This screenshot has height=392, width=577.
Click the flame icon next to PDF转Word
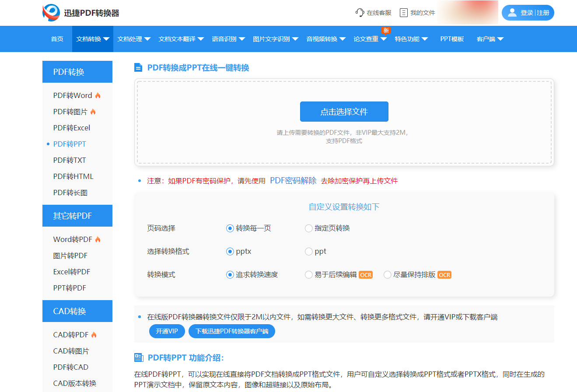coord(98,95)
